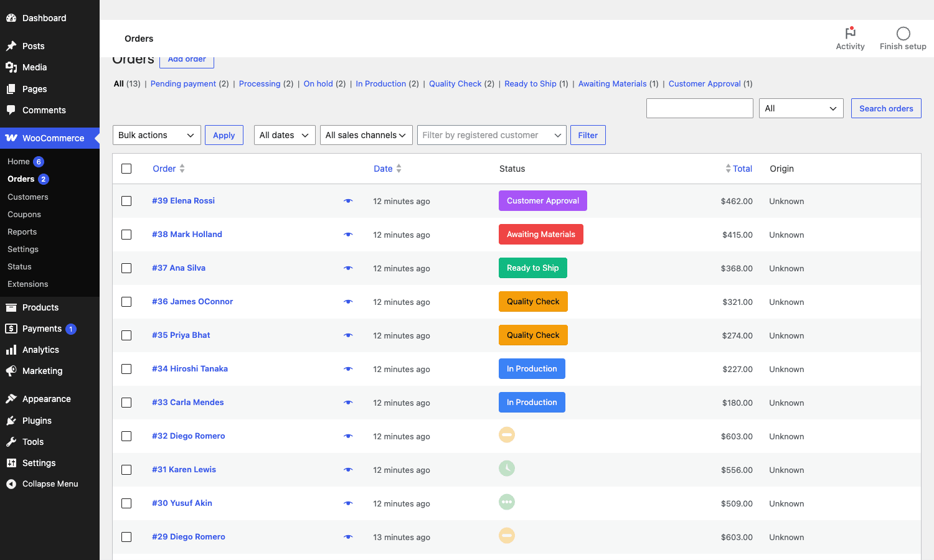934x560 pixels.
Task: Click the WooCommerce logo icon
Action: 11,138
